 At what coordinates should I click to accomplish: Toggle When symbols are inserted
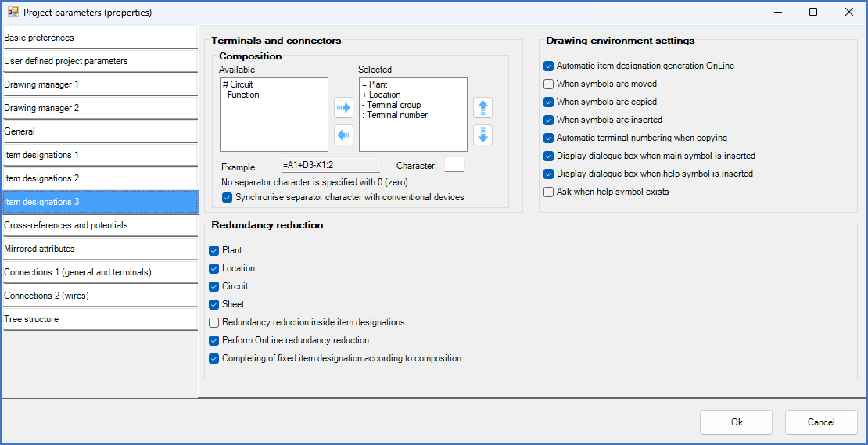click(x=549, y=120)
